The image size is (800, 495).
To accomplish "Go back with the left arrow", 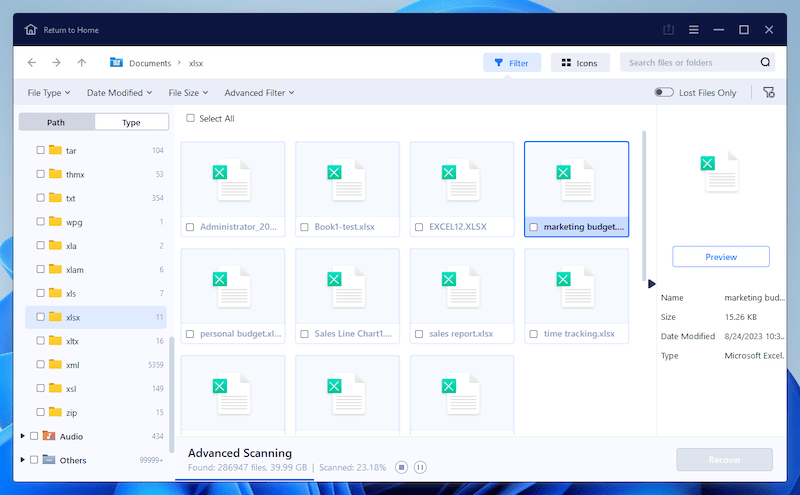I will 32,63.
